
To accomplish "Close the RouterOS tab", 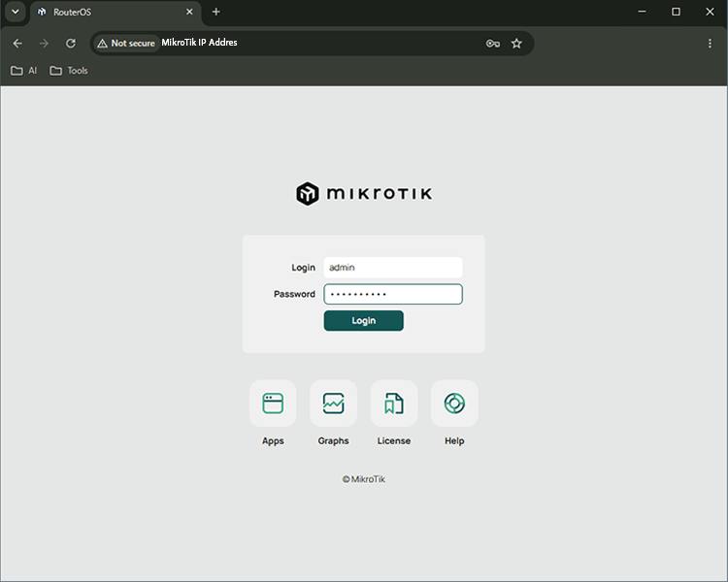I will point(189,12).
